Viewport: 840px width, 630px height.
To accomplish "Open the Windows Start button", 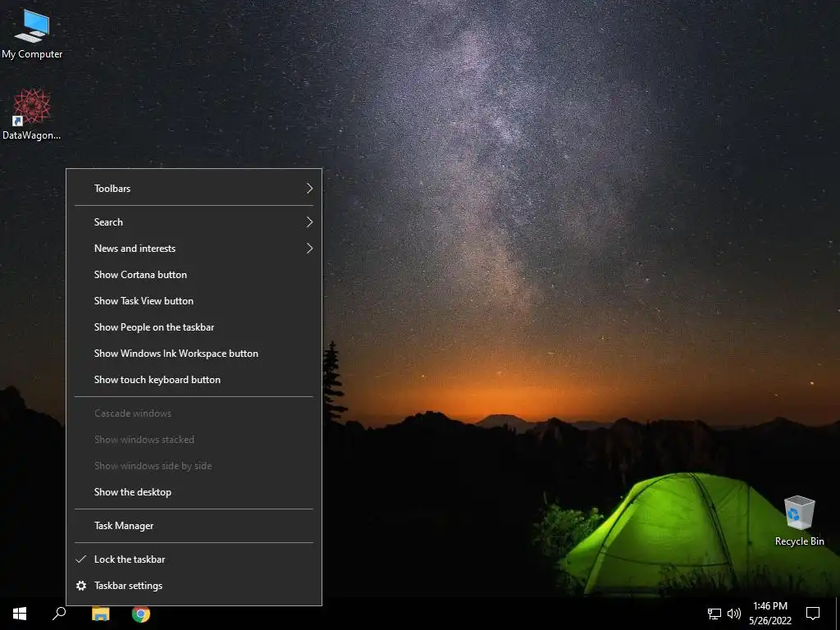I will point(20,614).
